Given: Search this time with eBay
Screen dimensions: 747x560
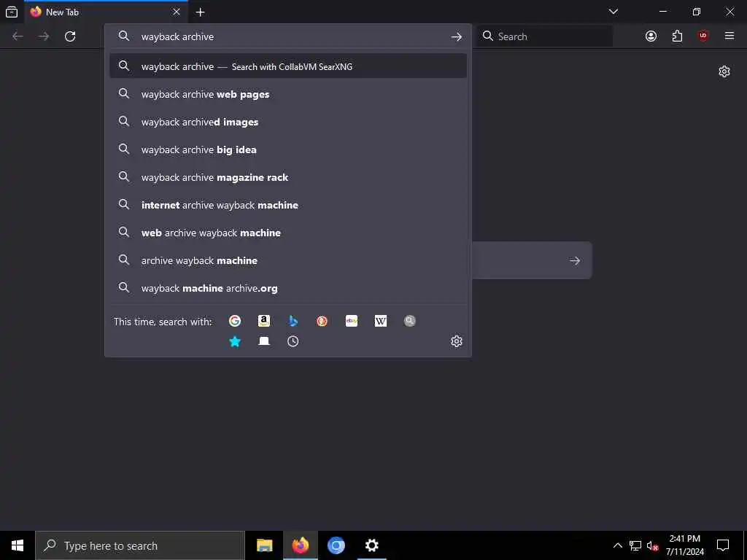Looking at the screenshot, I should (352, 321).
